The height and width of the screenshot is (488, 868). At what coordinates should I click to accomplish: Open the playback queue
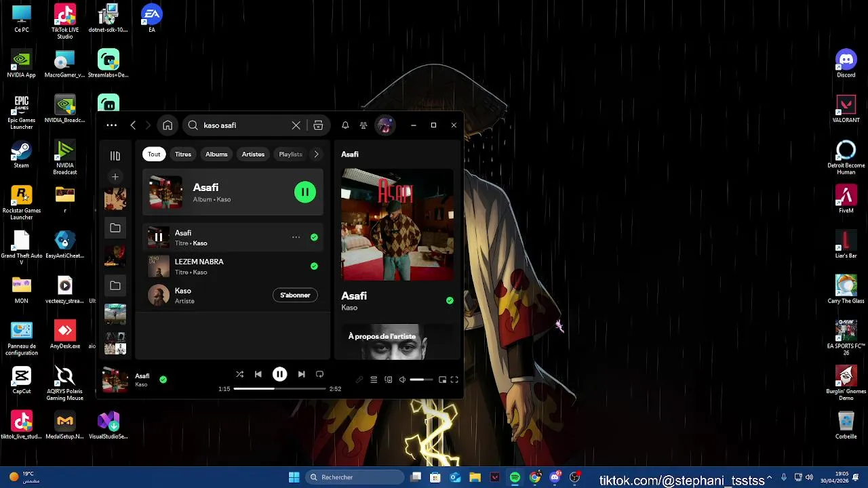coord(374,380)
